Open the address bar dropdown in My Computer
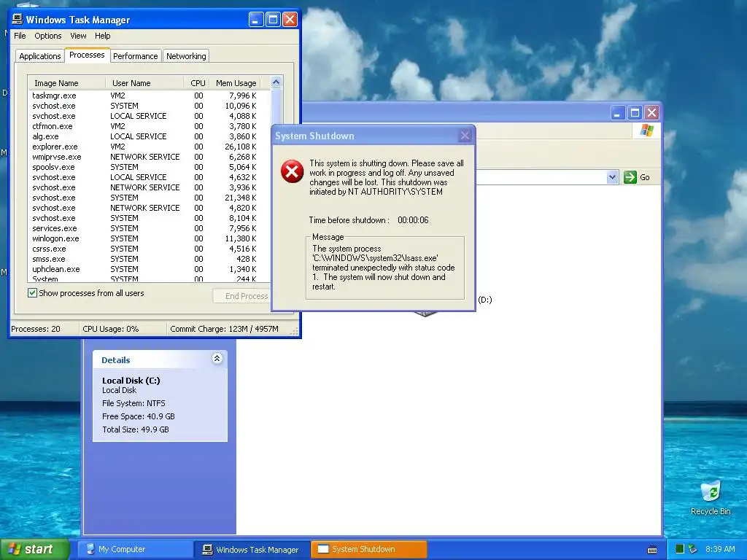 pos(612,177)
